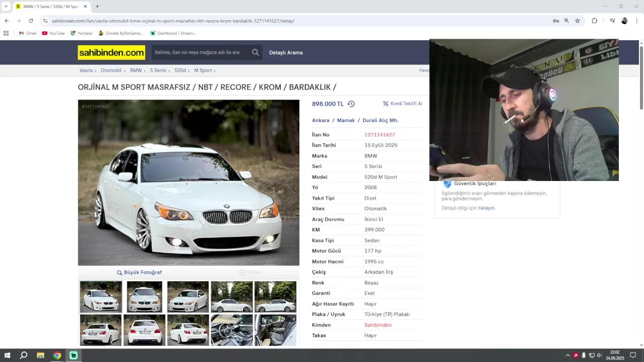Image resolution: width=644 pixels, height=362 pixels.
Task: Bookmark this page with the star icon
Action: [x=578, y=21]
